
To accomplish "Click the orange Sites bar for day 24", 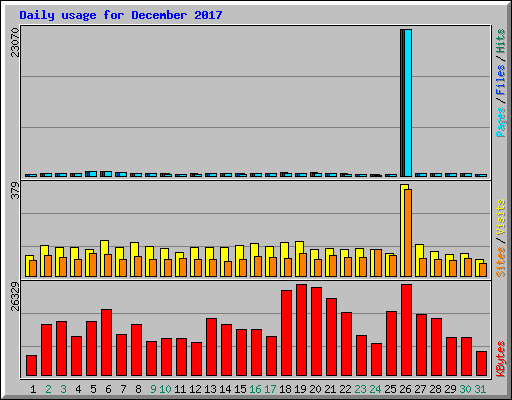I will 378,263.
